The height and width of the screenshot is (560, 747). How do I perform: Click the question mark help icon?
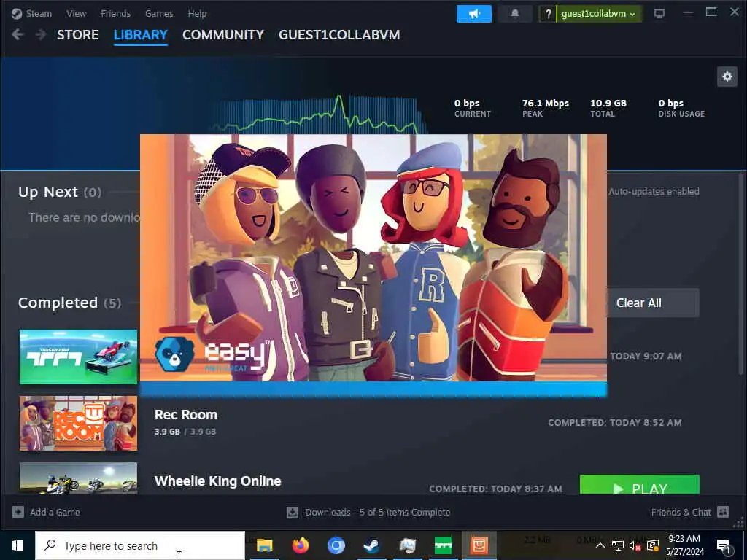548,13
